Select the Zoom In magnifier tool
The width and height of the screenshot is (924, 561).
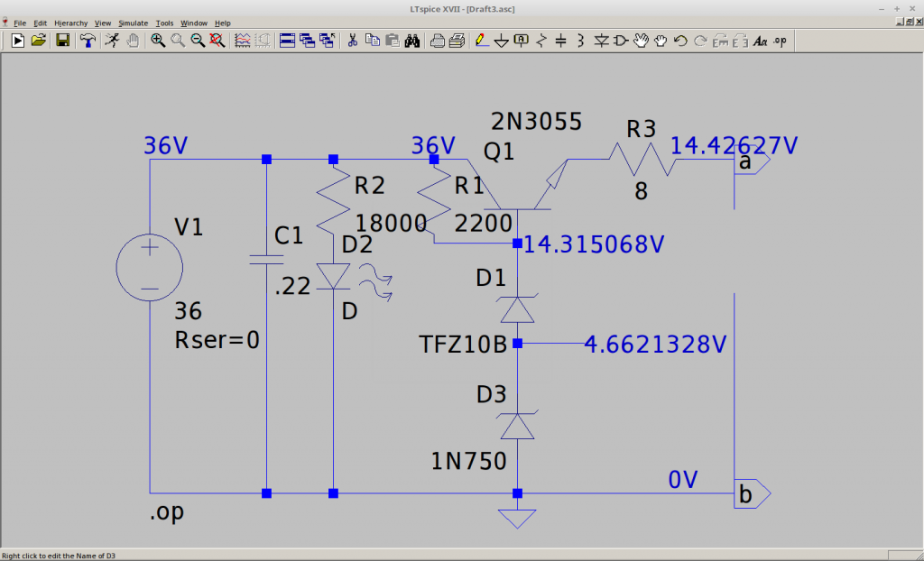click(158, 41)
